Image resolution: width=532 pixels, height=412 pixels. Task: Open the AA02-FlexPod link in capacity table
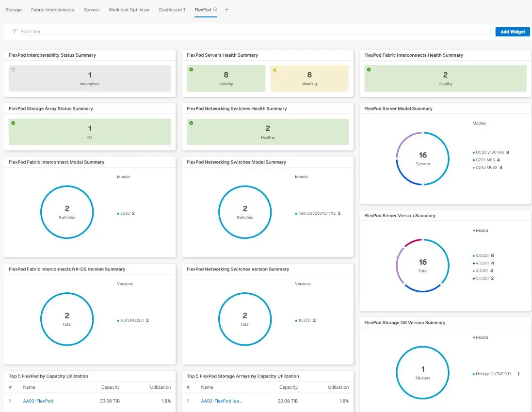(x=38, y=401)
